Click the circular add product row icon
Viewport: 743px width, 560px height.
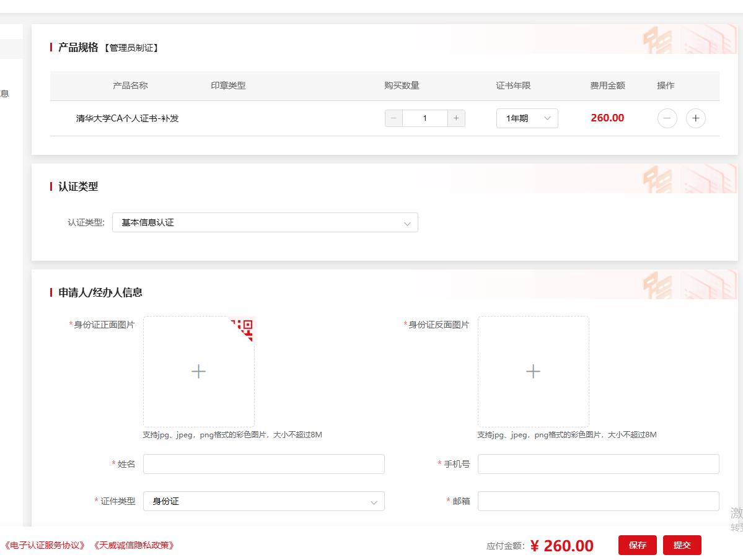(x=695, y=118)
